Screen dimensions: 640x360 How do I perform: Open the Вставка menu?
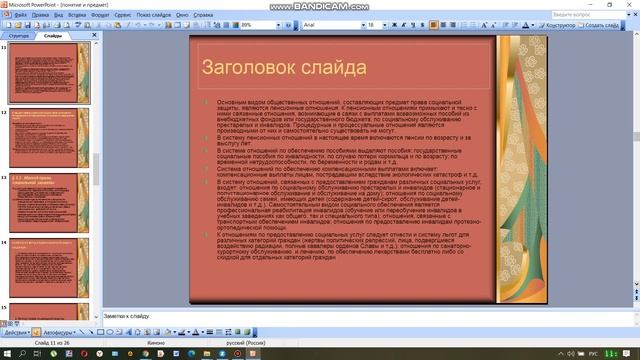pos(77,15)
